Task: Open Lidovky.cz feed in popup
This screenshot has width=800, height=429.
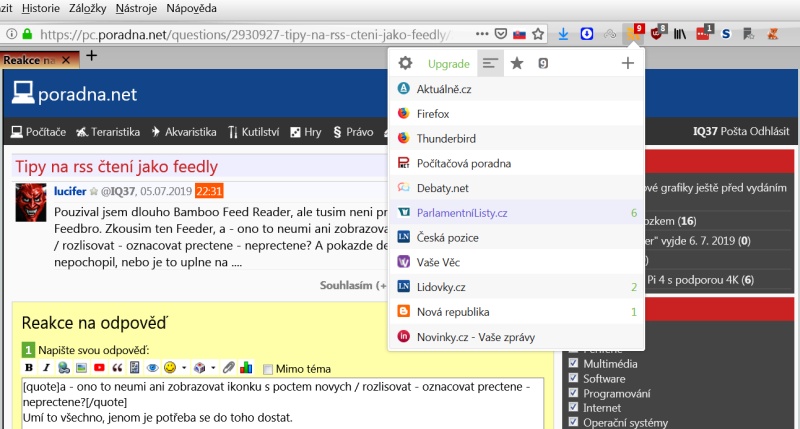Action: click(516, 287)
